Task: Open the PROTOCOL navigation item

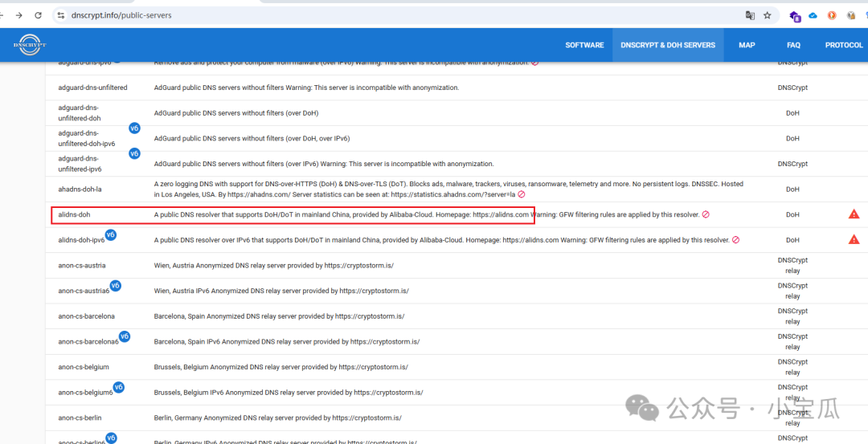Action: (x=843, y=45)
